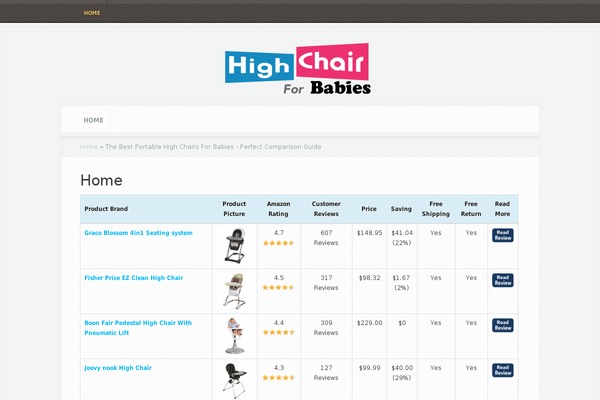Click the 4.4 star rating icons

click(x=279, y=332)
